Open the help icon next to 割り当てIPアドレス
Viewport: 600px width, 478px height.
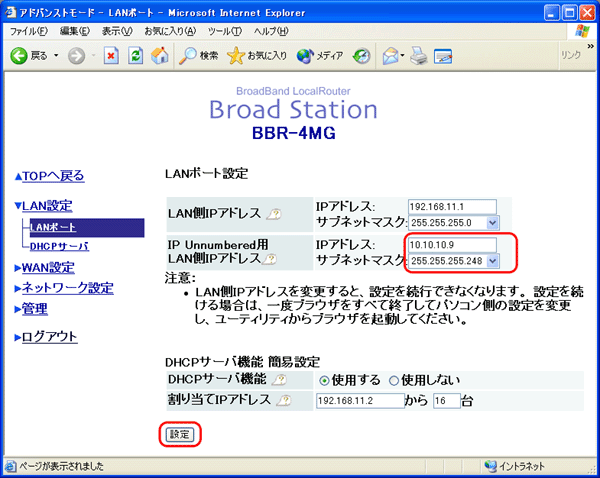click(x=284, y=400)
